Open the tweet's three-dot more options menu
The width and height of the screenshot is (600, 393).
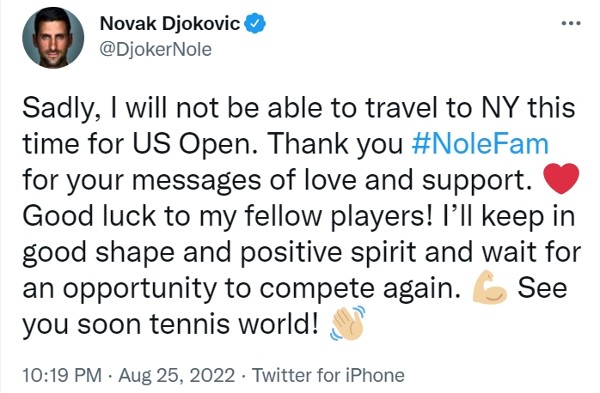tap(571, 24)
